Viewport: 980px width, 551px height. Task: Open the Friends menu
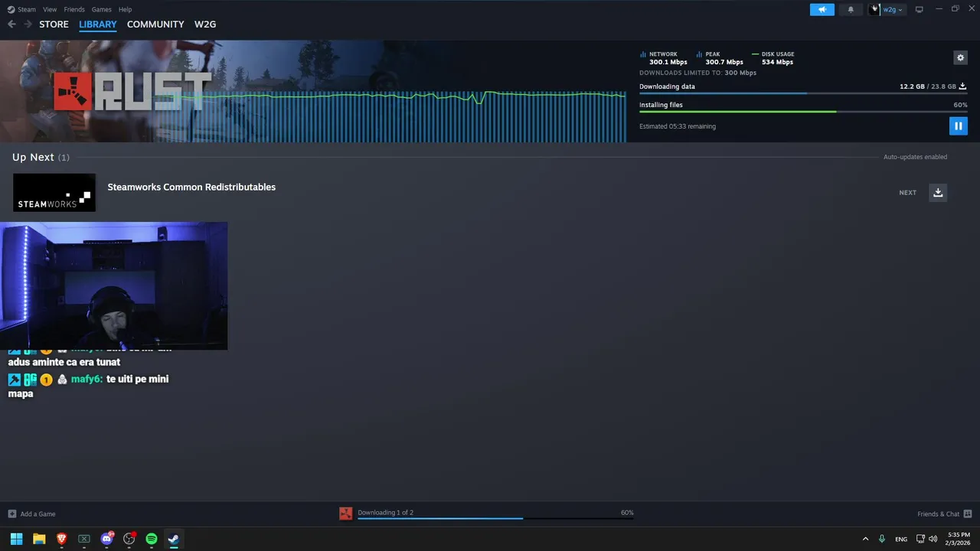coord(74,9)
